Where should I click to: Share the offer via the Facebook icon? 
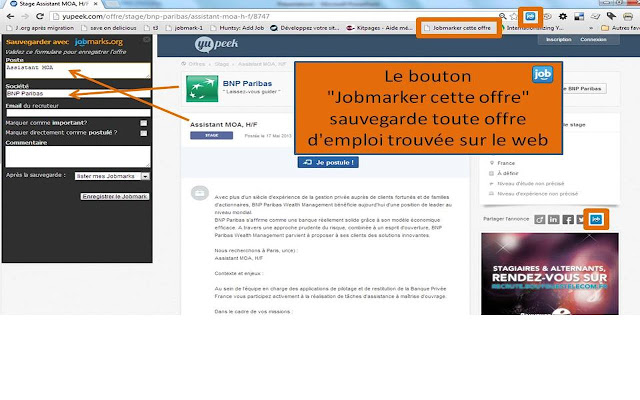click(x=568, y=220)
